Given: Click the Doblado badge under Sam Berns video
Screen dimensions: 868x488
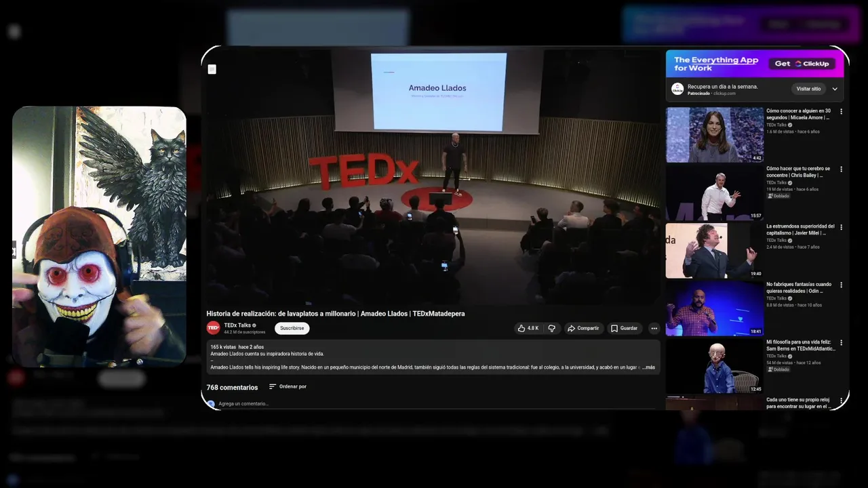Looking at the screenshot, I should 778,369.
